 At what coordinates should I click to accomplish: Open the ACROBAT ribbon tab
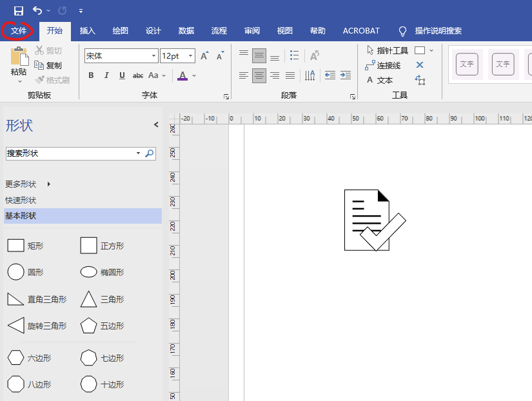point(361,31)
